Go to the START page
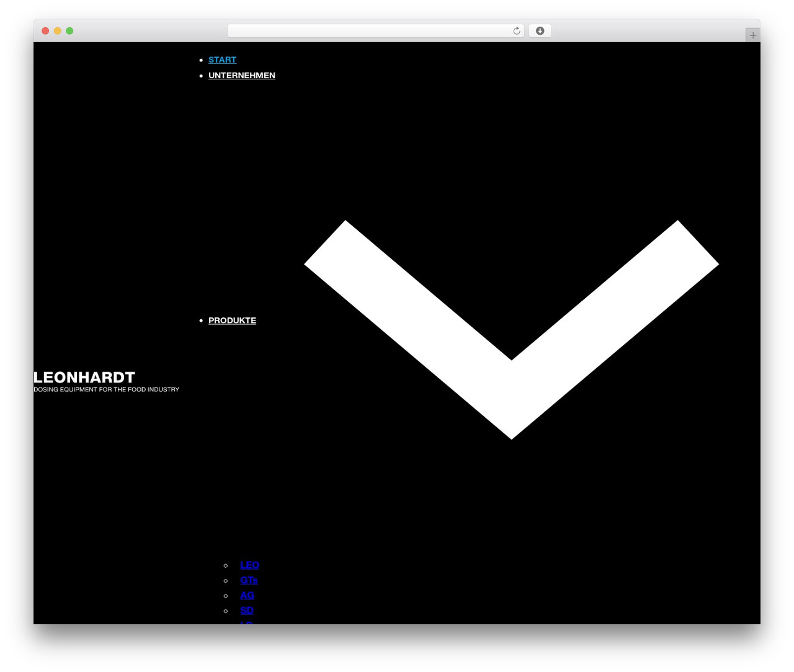This screenshot has width=794, height=672. pyautogui.click(x=222, y=60)
